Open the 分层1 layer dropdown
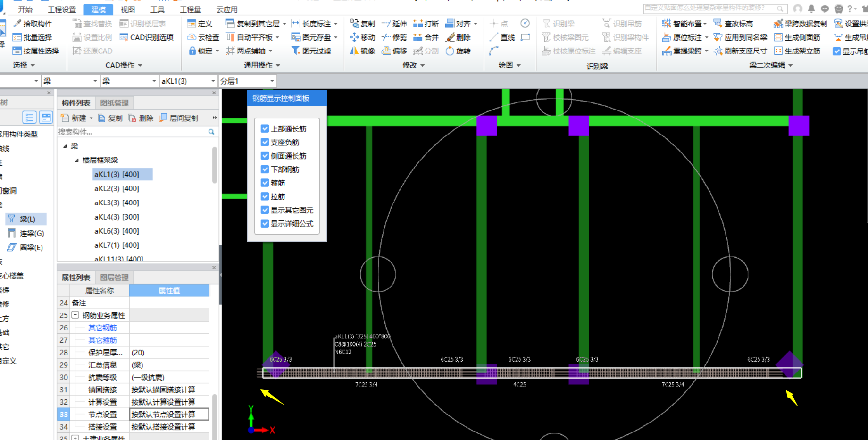 click(272, 81)
